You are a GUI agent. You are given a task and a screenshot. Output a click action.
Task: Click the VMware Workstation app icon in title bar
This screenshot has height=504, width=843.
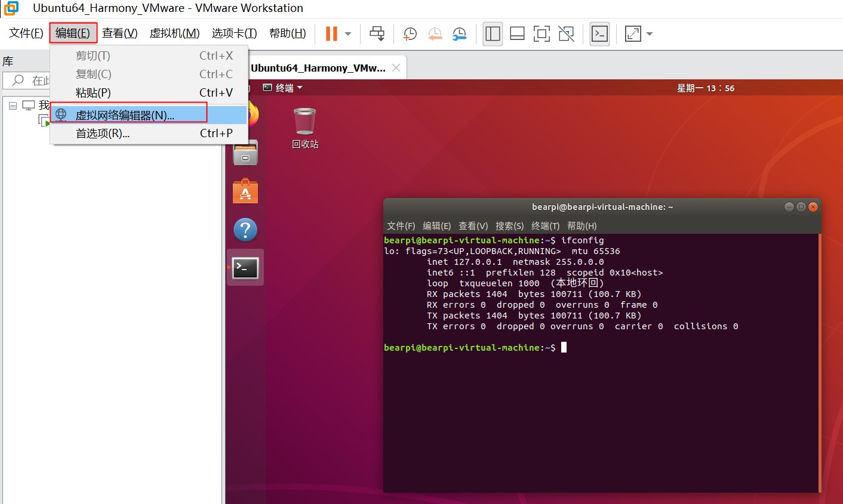click(11, 8)
